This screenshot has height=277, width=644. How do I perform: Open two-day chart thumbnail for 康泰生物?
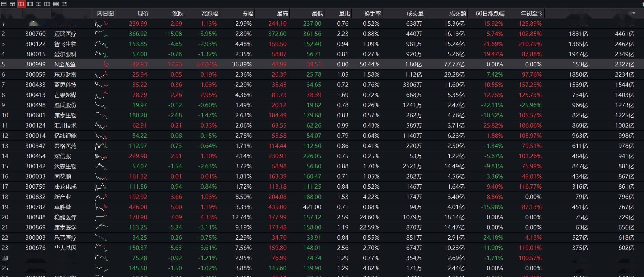pos(101,115)
